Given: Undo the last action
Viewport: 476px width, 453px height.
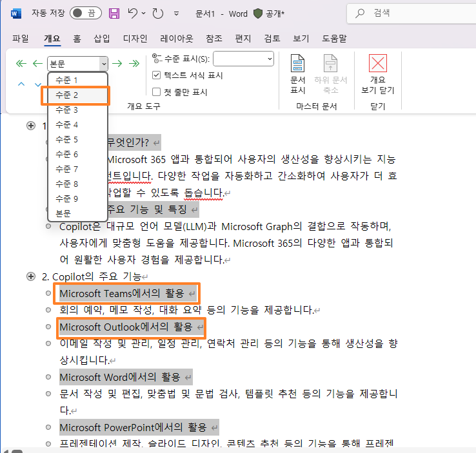Looking at the screenshot, I should coord(132,13).
